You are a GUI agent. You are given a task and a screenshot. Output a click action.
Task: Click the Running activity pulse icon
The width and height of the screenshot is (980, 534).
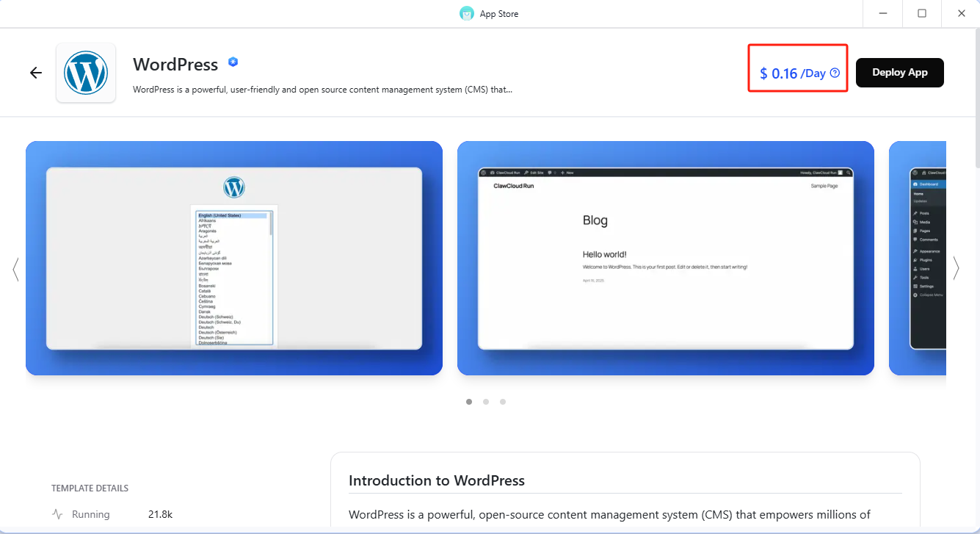point(57,514)
